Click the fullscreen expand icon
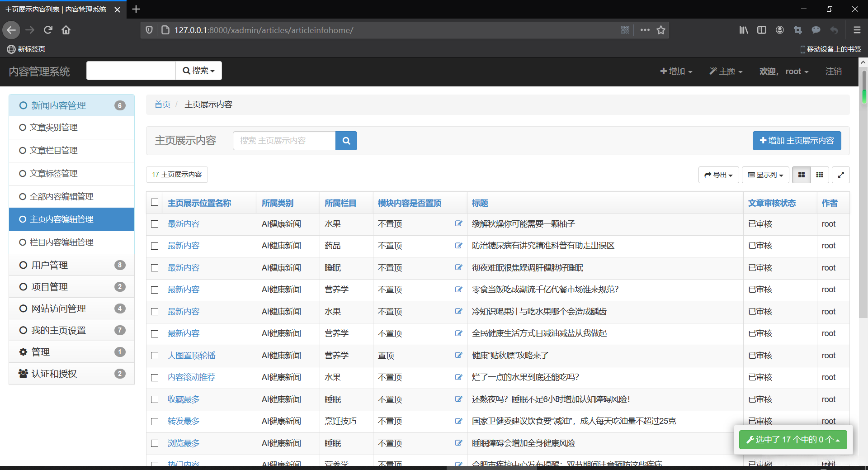The image size is (868, 470). pos(840,175)
